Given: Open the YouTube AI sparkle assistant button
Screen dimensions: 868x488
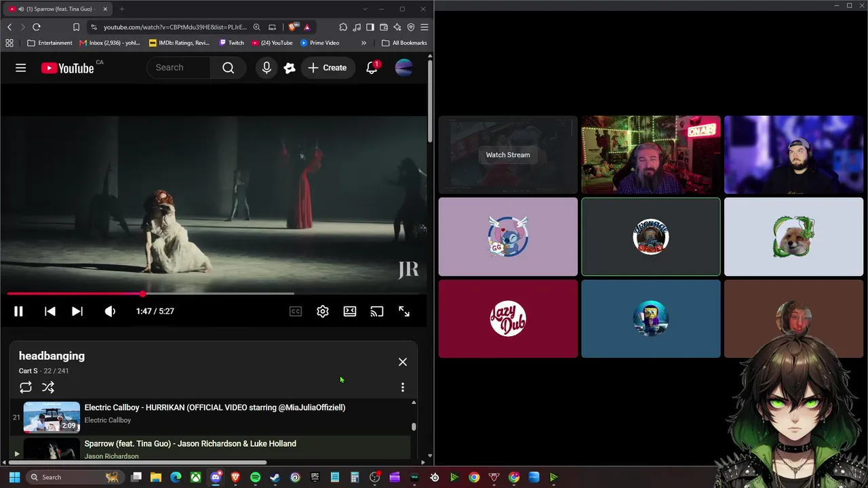Looking at the screenshot, I should tap(290, 68).
